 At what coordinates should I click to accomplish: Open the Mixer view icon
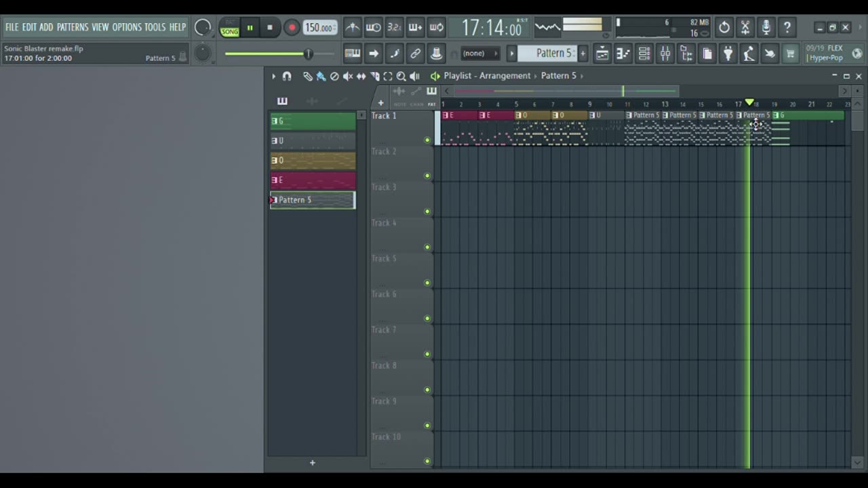point(665,54)
